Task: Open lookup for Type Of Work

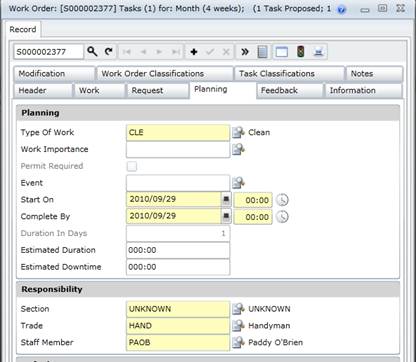Action: click(238, 132)
